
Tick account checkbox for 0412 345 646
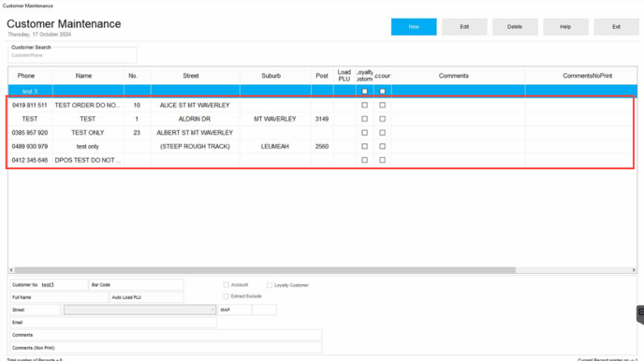click(x=382, y=160)
